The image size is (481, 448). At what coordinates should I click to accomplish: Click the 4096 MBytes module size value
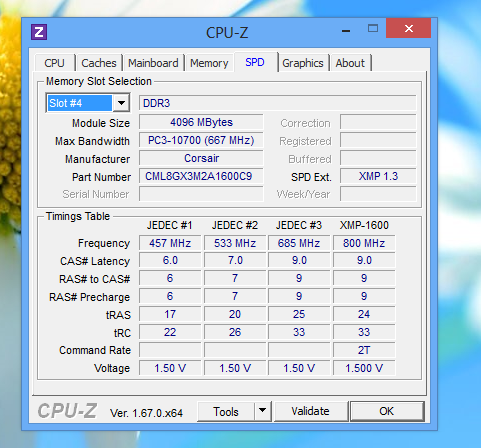(x=201, y=122)
